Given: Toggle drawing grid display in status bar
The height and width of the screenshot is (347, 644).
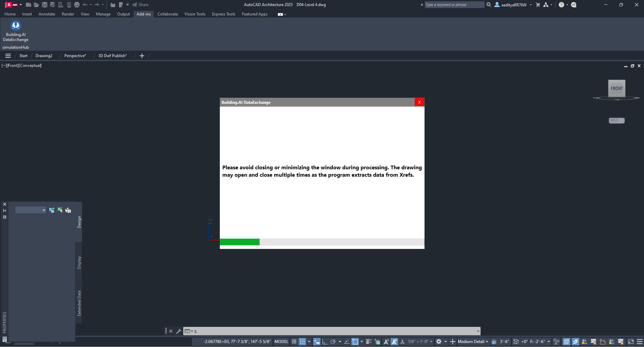Looking at the screenshot, I should tap(294, 342).
